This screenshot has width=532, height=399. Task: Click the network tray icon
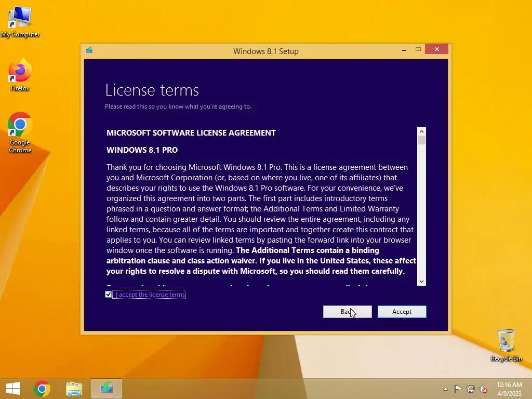point(471,389)
